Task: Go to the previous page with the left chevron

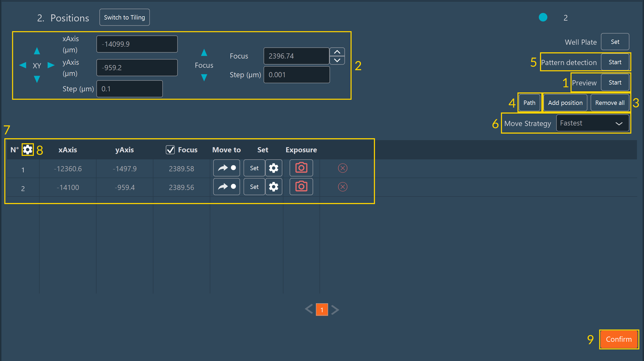Action: 309,309
